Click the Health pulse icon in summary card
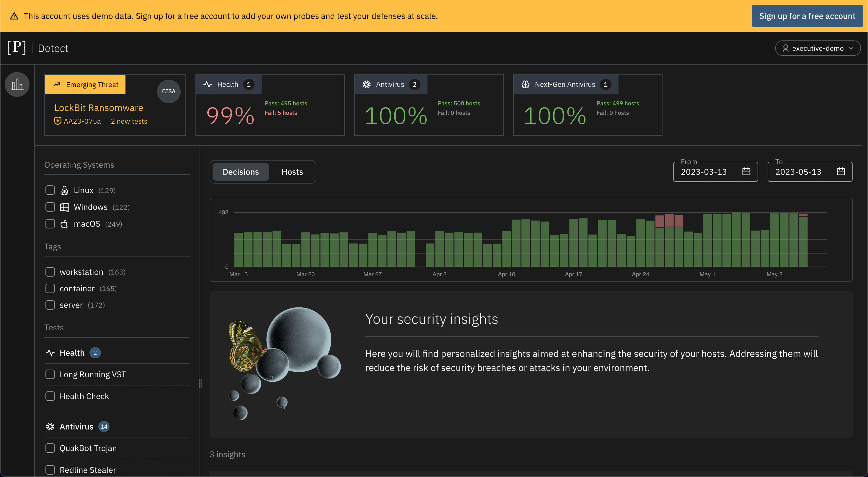This screenshot has width=868, height=477. tap(208, 84)
